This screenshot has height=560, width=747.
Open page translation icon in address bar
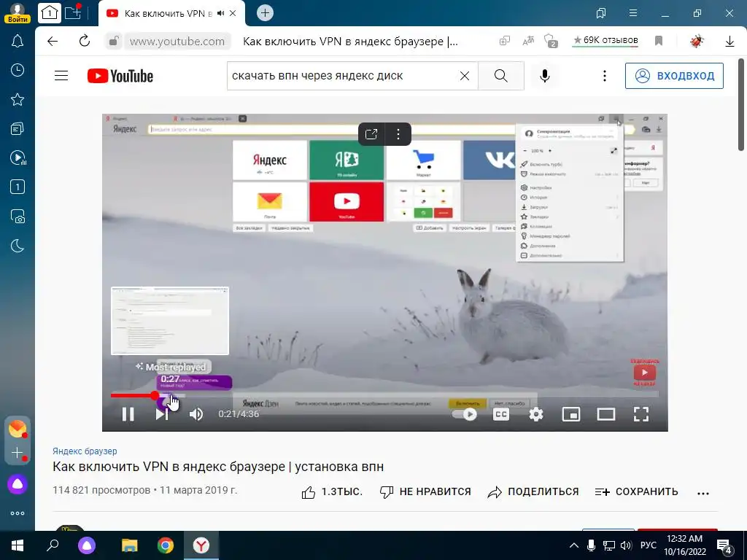tap(528, 42)
